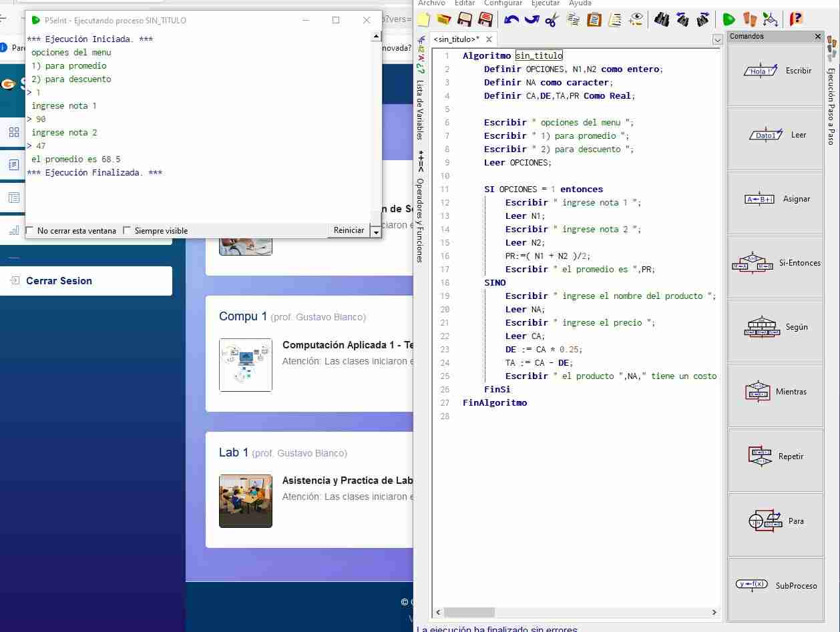Click the flowchart diagram icon
Screen dimensions: 840x632
[771, 19]
